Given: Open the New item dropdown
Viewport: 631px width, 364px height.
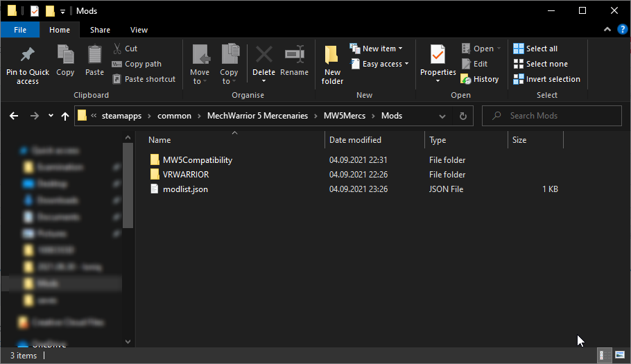Looking at the screenshot, I should coord(376,49).
